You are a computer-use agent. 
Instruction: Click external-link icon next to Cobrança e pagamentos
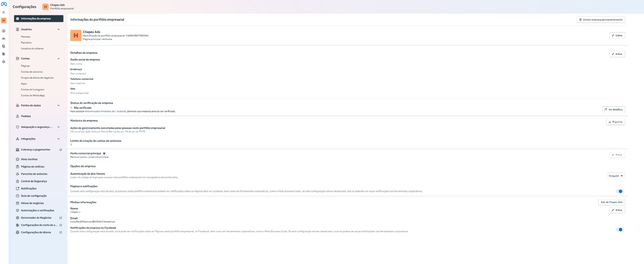(x=61, y=150)
